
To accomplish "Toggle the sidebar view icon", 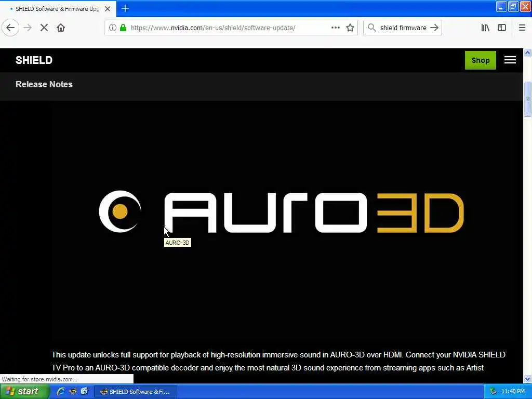I will point(502,28).
